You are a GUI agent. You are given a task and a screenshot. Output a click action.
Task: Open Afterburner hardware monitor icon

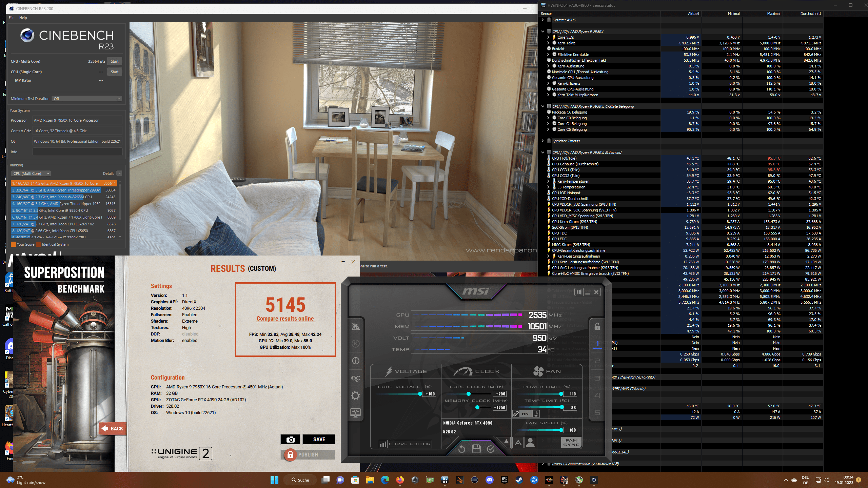click(x=355, y=413)
